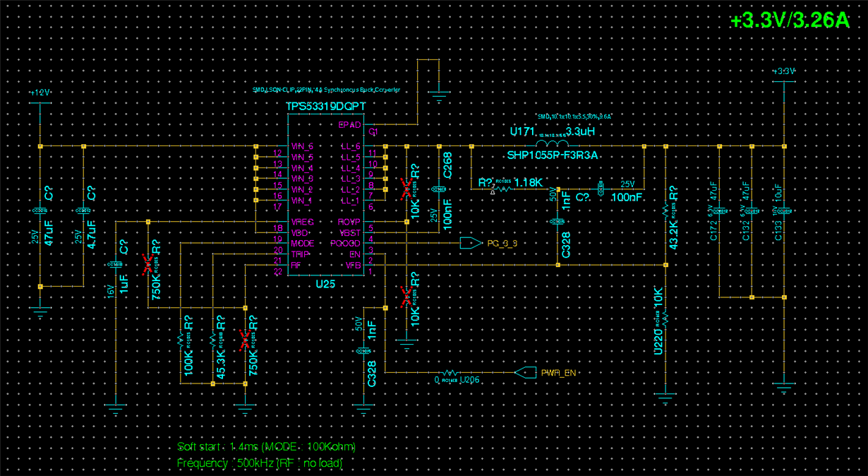Select the 1uF 16V capacitor symbol

(x=114, y=263)
